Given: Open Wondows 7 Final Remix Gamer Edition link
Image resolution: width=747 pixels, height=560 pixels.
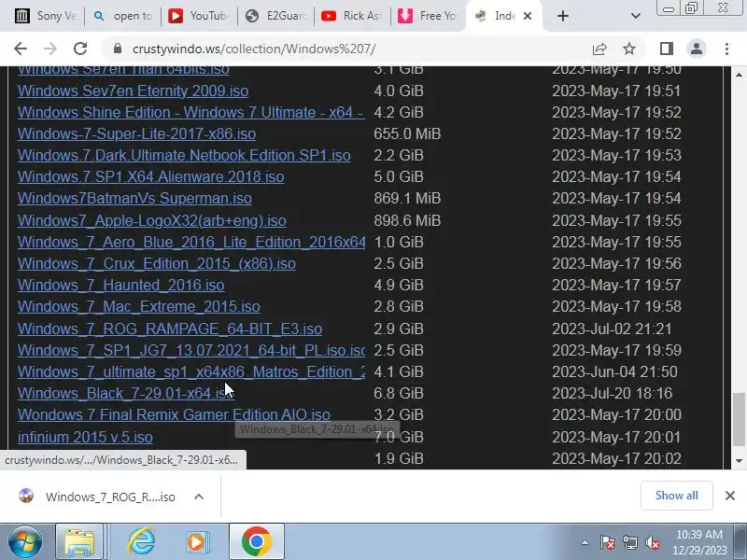Looking at the screenshot, I should pos(174,414).
